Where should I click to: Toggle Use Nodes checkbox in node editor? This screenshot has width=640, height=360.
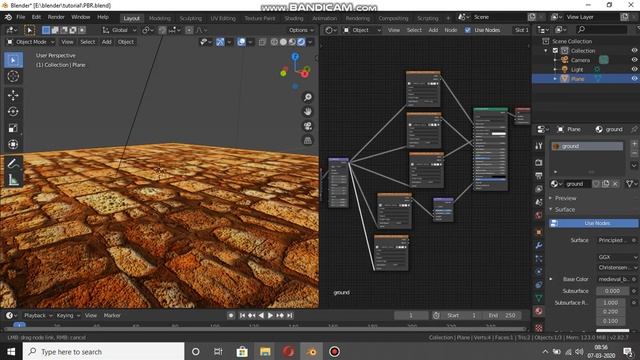468,30
